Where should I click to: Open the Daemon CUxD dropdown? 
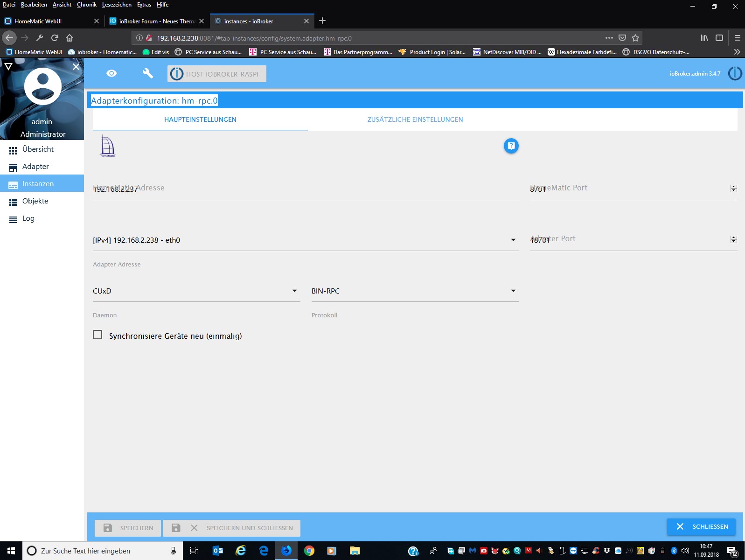pos(196,291)
